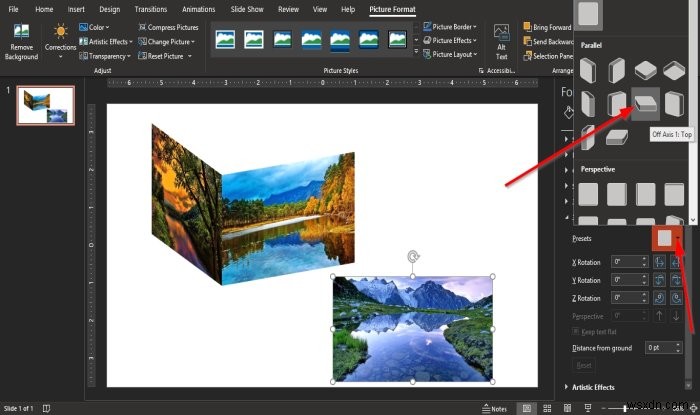
Task: Open the Transparency dropdown
Action: pyautogui.click(x=104, y=56)
